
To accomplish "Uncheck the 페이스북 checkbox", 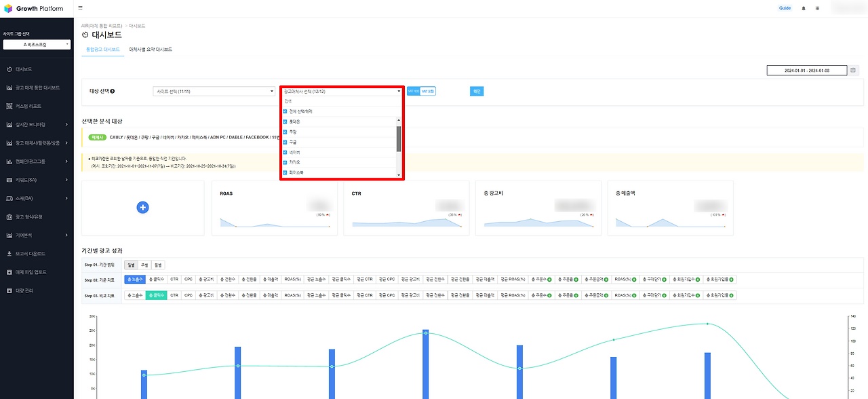I will 285,172.
